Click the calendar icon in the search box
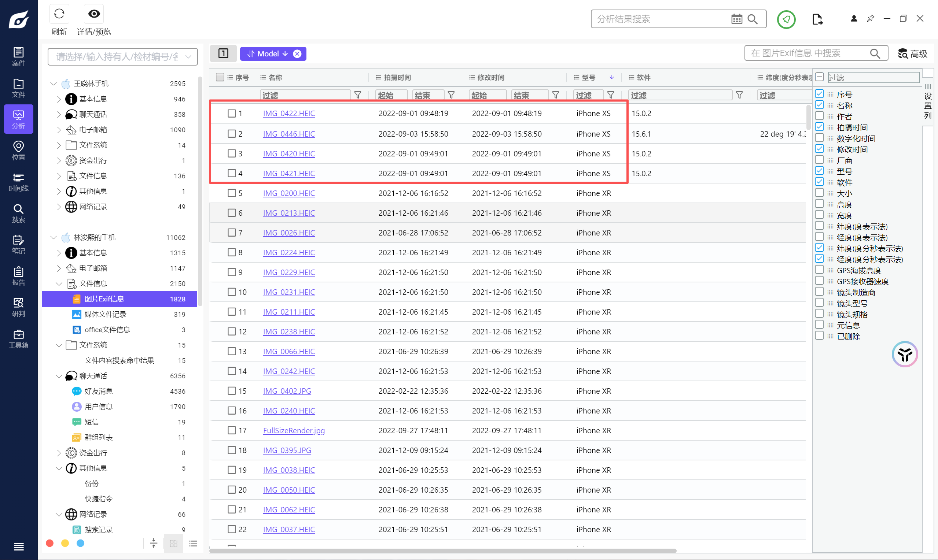Viewport: 938px width, 560px height. [736, 19]
